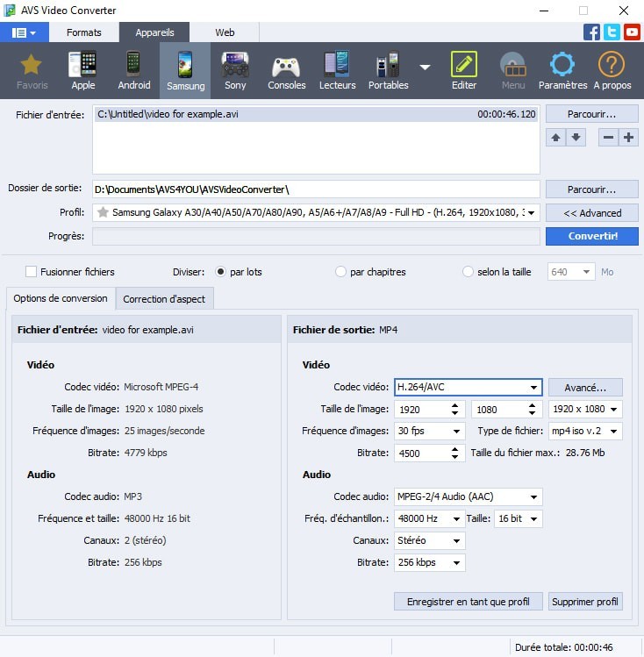Select the Android devices icon
644x657 pixels.
(x=133, y=69)
